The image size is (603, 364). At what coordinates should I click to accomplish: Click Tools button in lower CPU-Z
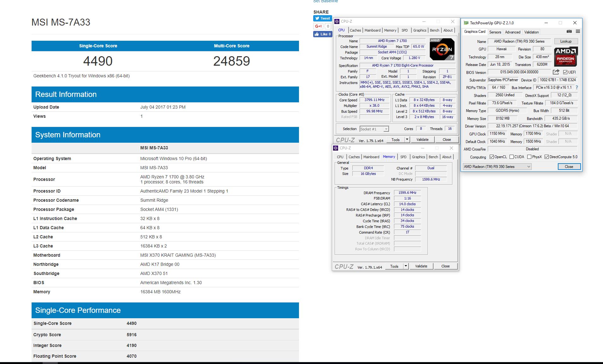click(394, 266)
